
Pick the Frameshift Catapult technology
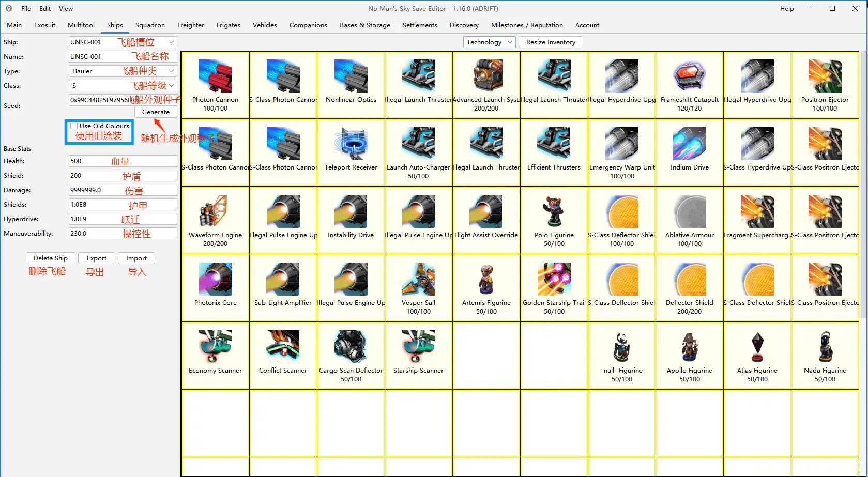tap(690, 85)
